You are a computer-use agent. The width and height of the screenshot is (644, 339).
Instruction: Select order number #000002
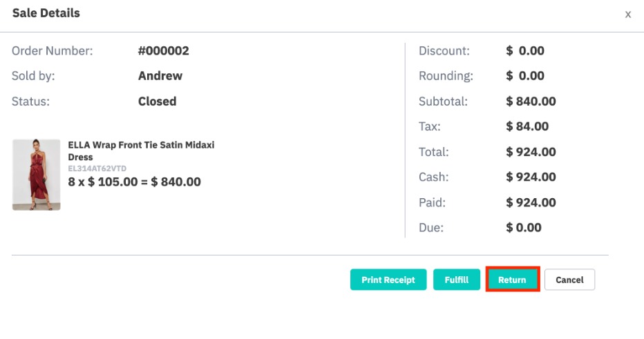tap(164, 50)
